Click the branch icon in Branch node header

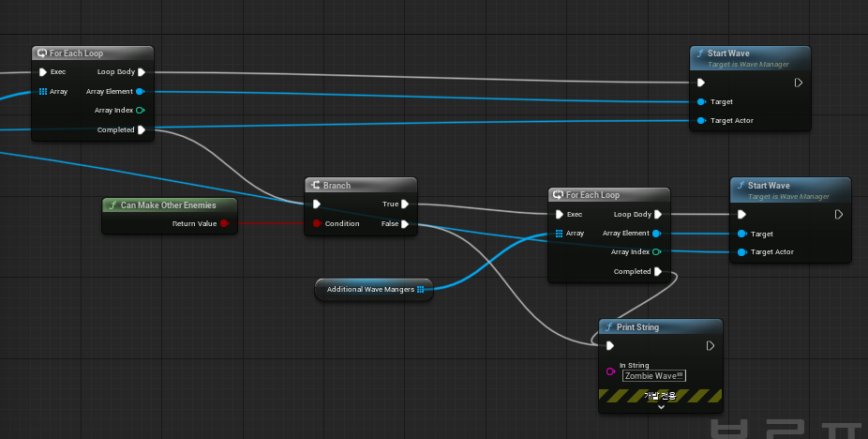pos(316,185)
